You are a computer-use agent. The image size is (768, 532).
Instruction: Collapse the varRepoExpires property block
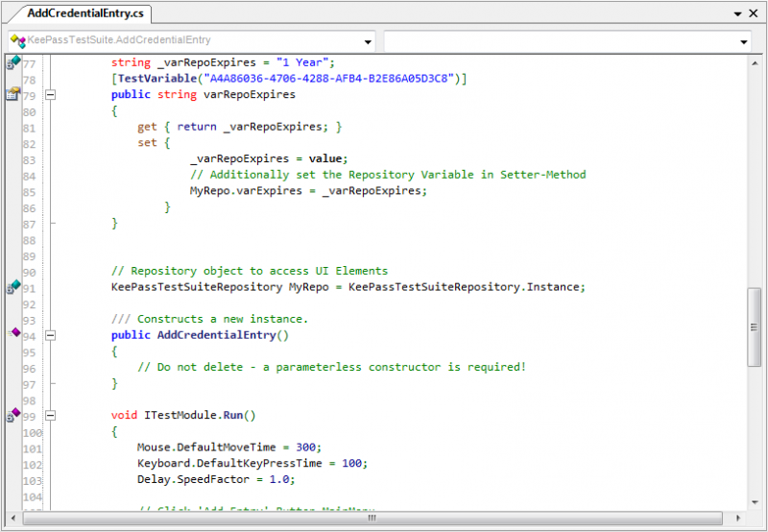(x=51, y=95)
